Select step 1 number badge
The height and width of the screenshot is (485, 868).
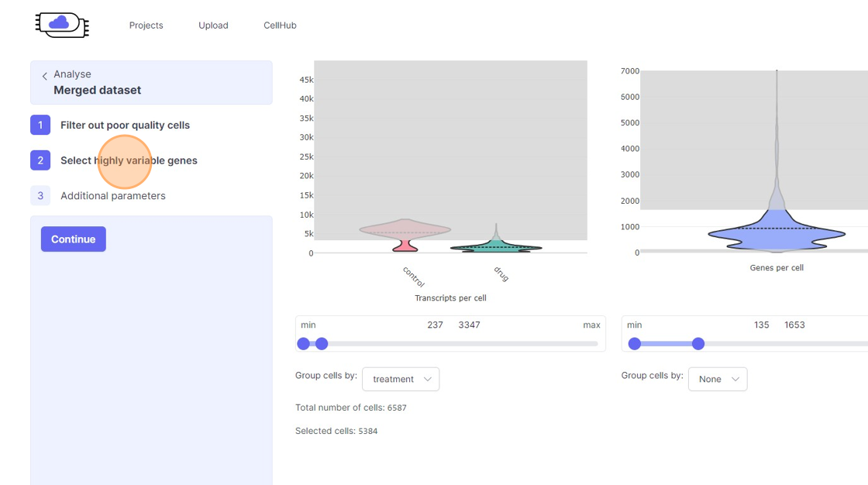point(40,125)
